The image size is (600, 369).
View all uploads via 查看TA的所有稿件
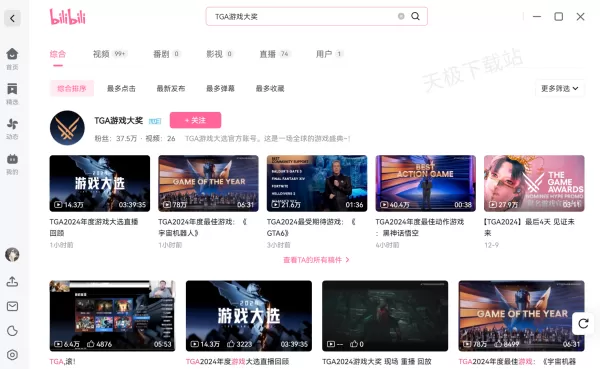316,260
